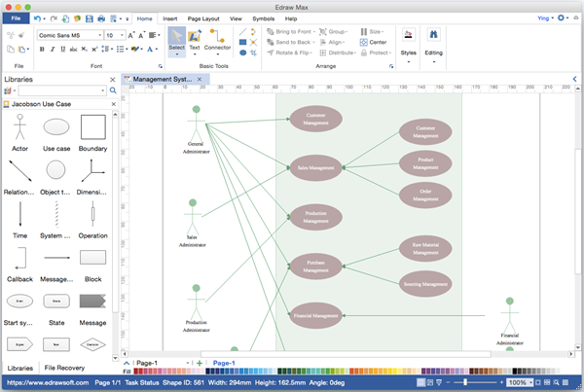The width and height of the screenshot is (584, 392).
Task: Switch to the Symbols ribbon tab
Action: (263, 18)
